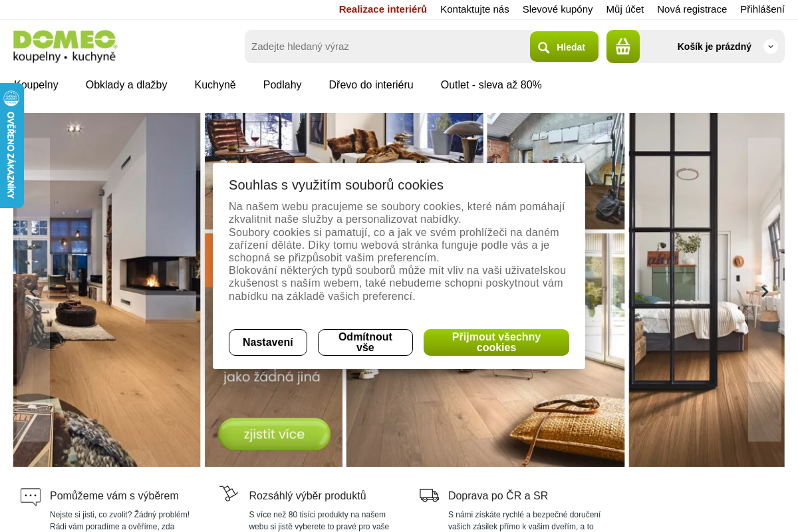Expand the Košík je prázdný dropdown chevron

click(x=771, y=47)
